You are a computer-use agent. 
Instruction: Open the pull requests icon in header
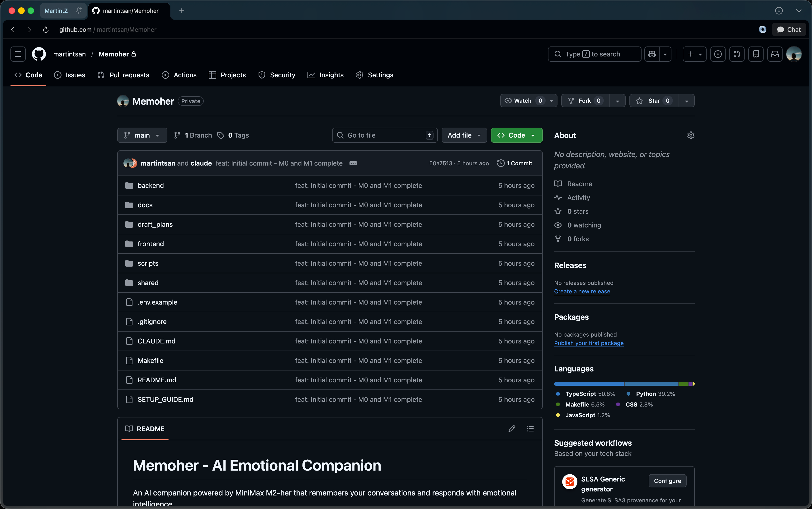(x=736, y=54)
